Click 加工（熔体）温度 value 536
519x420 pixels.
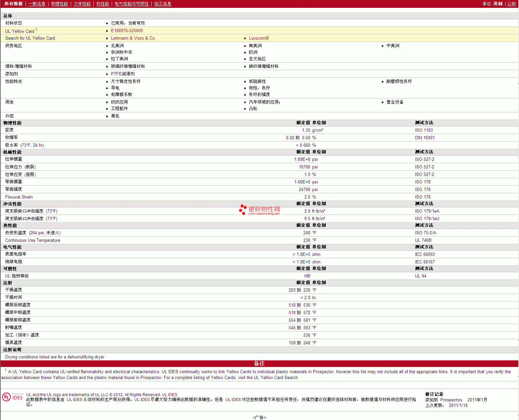(307, 335)
